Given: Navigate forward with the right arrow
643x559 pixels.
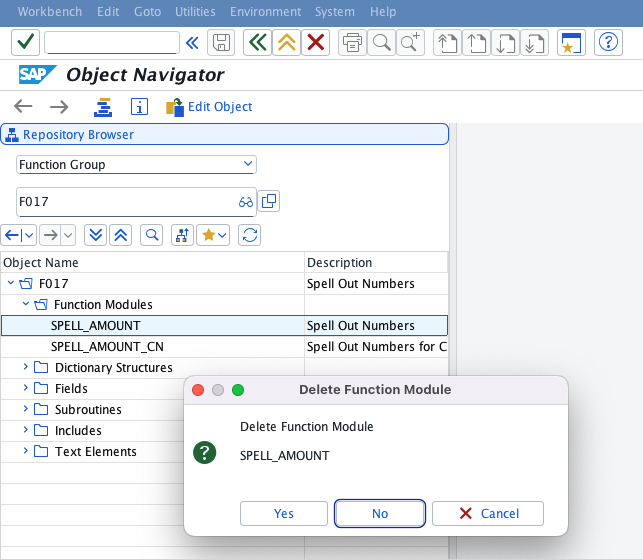Looking at the screenshot, I should click(x=59, y=107).
